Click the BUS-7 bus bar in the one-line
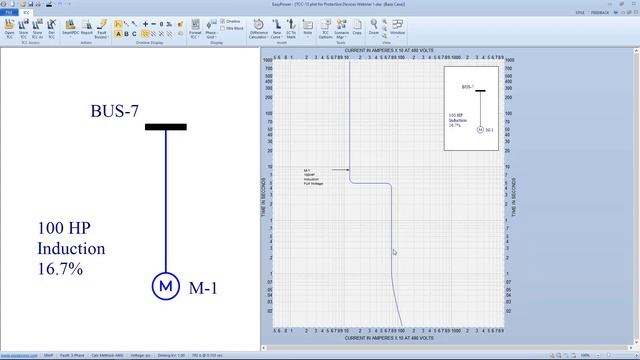The width and height of the screenshot is (640, 360). point(166,127)
